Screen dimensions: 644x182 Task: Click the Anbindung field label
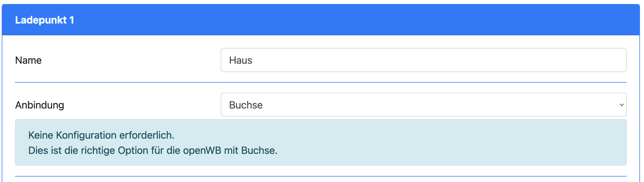click(40, 105)
